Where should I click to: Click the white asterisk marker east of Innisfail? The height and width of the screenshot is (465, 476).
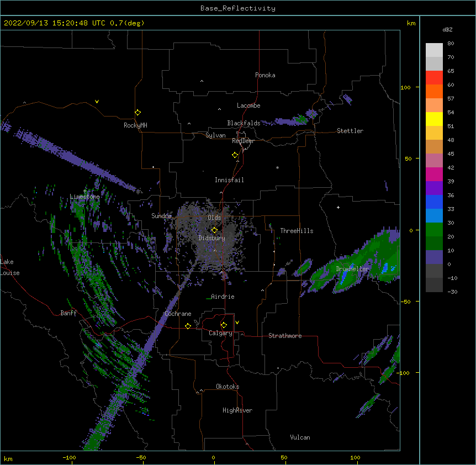[277, 167]
